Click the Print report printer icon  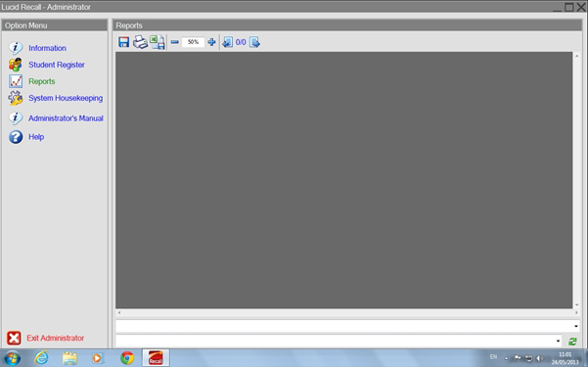[x=140, y=42]
